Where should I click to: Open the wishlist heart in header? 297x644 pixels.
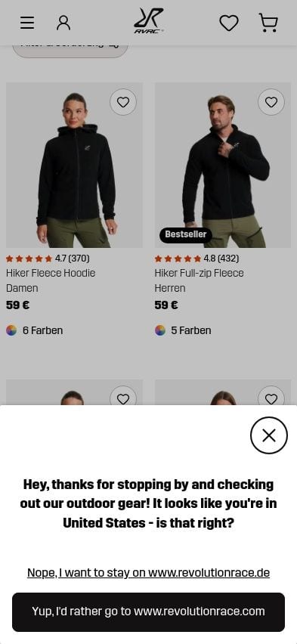point(229,23)
